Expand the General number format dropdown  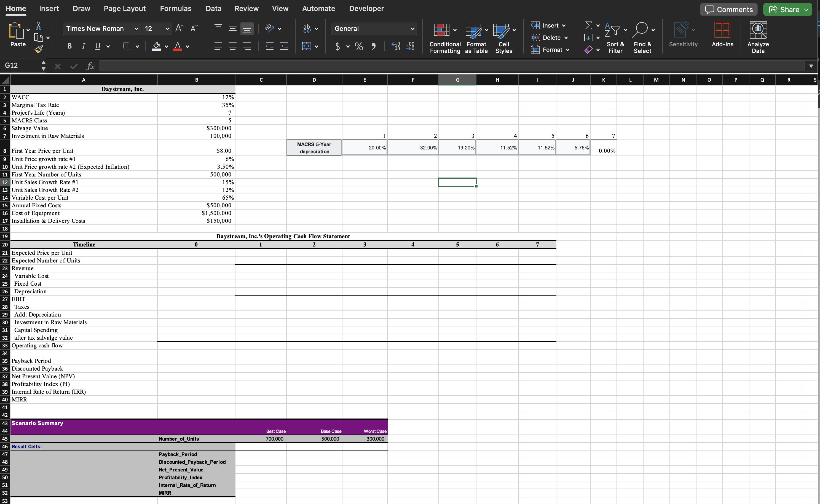pyautogui.click(x=412, y=29)
